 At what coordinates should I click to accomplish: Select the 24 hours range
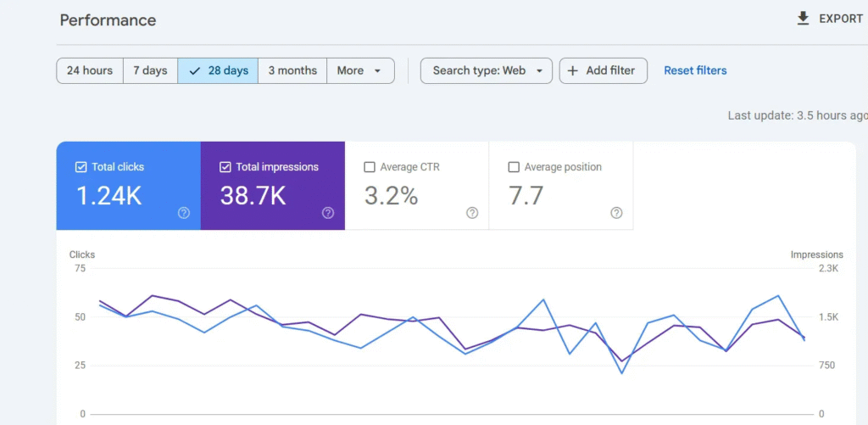point(90,71)
